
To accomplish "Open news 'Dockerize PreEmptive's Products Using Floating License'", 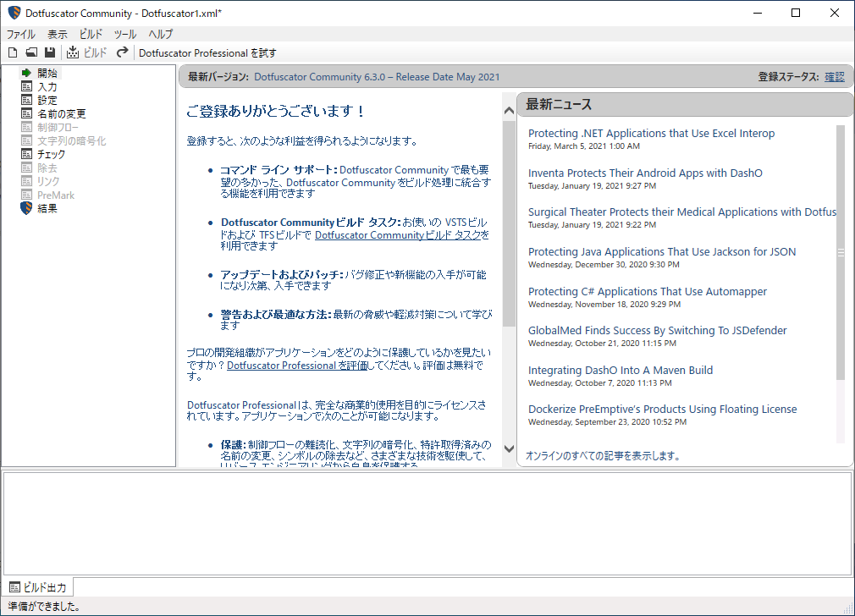I will [663, 409].
